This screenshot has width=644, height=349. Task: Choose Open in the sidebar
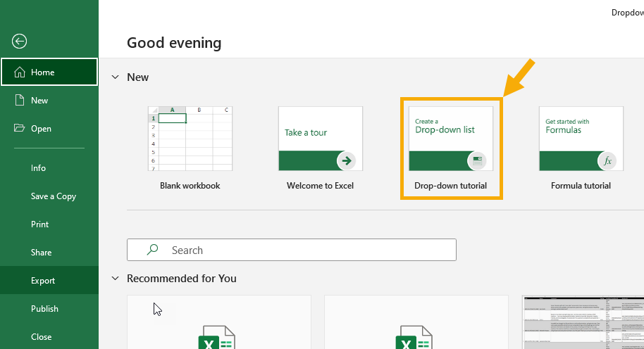(49, 128)
